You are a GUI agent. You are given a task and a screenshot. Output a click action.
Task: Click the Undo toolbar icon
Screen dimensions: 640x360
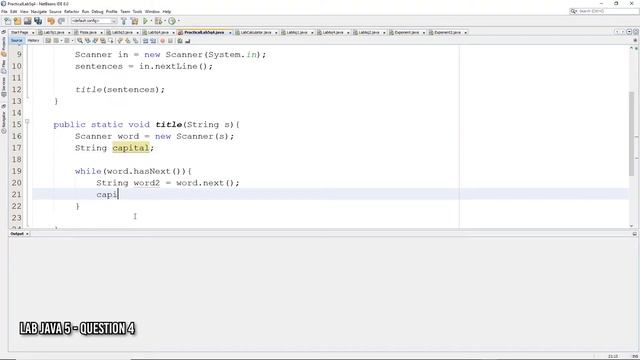pyautogui.click(x=51, y=21)
